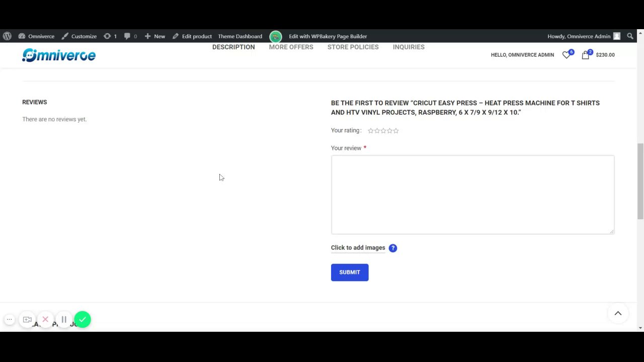The image size is (644, 362).
Task: Open the Omniverce site admin link
Action: point(36,36)
